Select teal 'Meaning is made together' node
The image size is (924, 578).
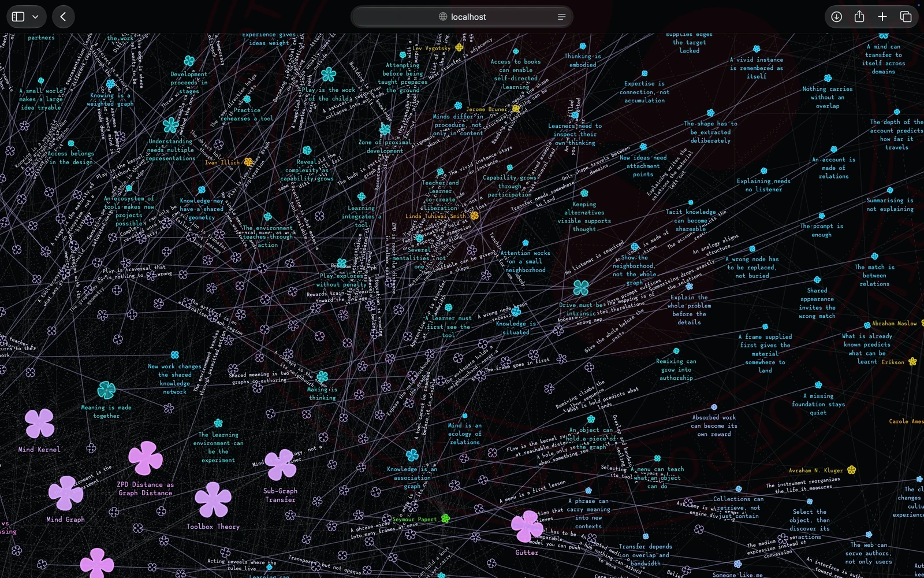pyautogui.click(x=106, y=390)
